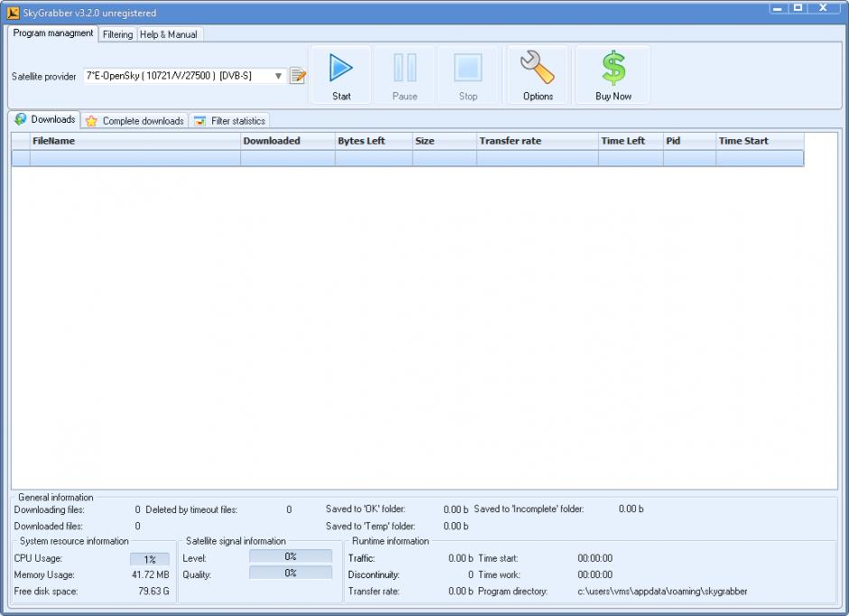Click the Satellite provider label
Screen dimensions: 849x616
44,77
